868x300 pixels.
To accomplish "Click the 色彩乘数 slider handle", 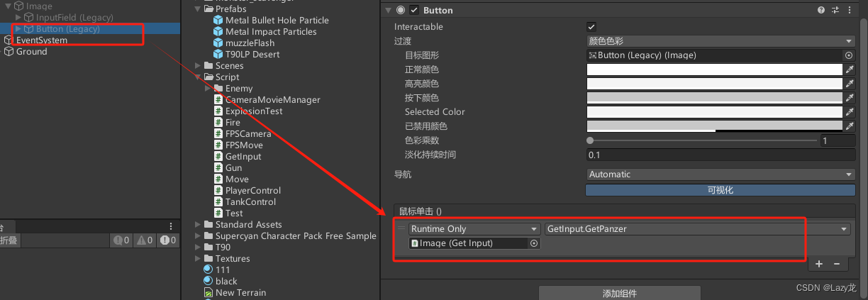I will tap(590, 140).
